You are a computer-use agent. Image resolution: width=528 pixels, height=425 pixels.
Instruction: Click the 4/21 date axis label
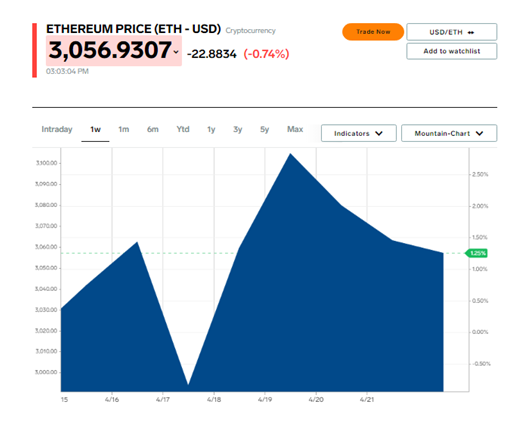click(367, 400)
